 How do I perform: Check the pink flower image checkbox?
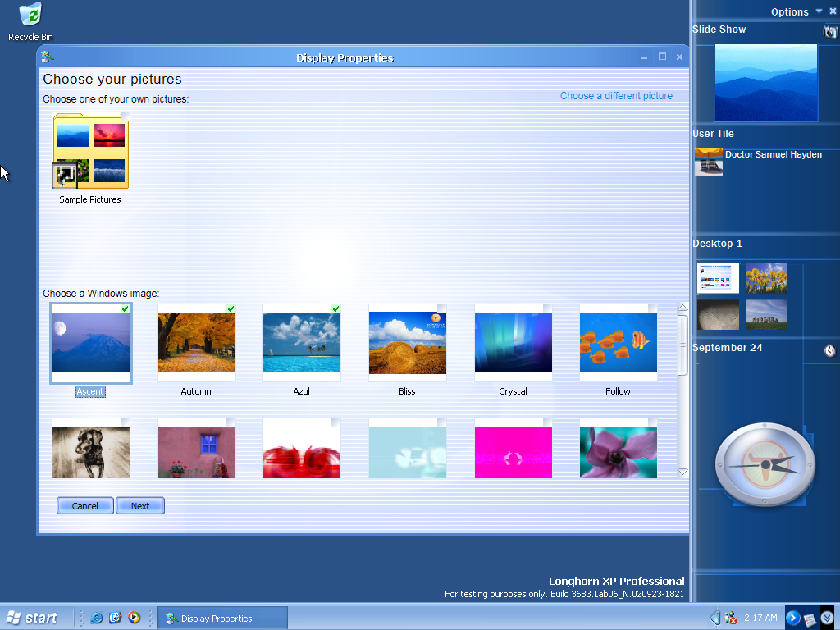pos(652,422)
